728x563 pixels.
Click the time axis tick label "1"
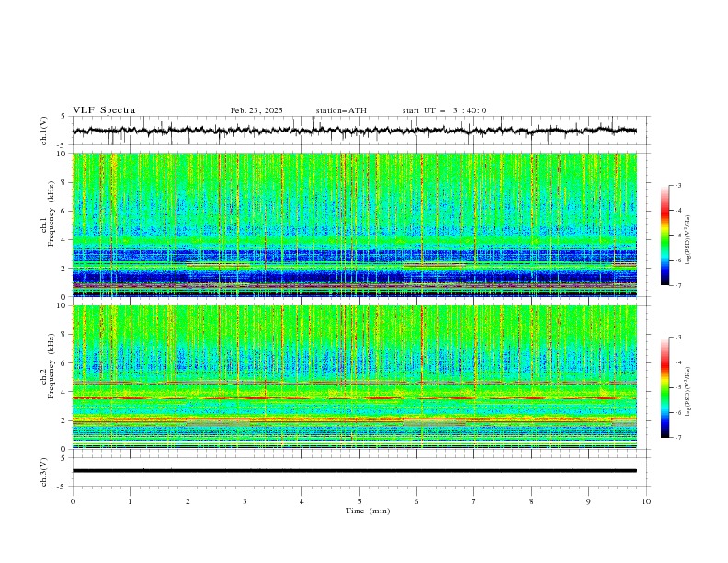point(130,501)
